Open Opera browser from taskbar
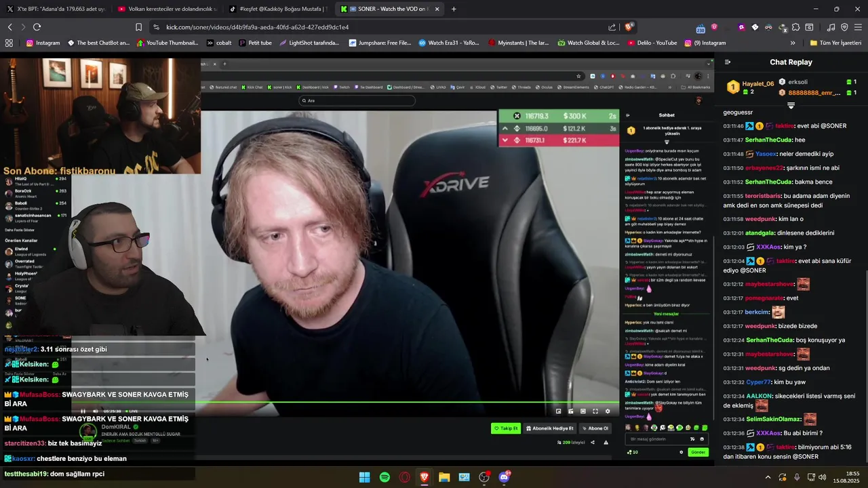Screen dimensions: 868x488 point(405,477)
